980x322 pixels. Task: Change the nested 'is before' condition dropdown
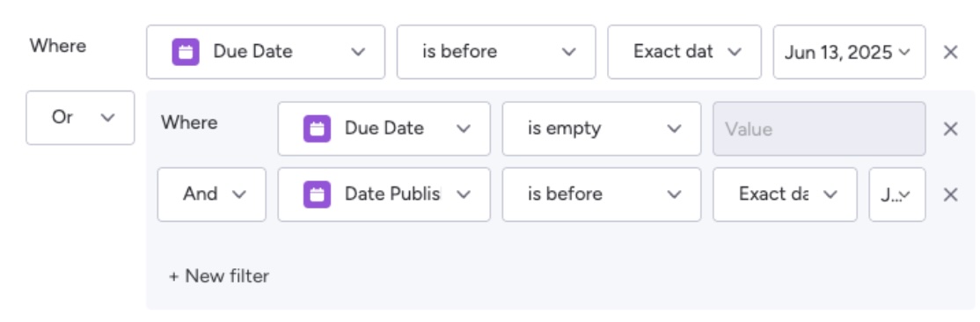[601, 194]
